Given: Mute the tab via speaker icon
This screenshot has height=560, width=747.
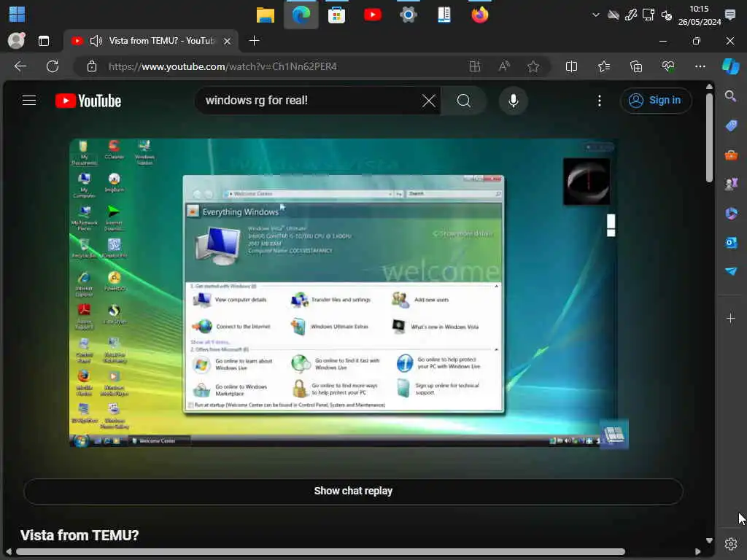Looking at the screenshot, I should click(96, 41).
